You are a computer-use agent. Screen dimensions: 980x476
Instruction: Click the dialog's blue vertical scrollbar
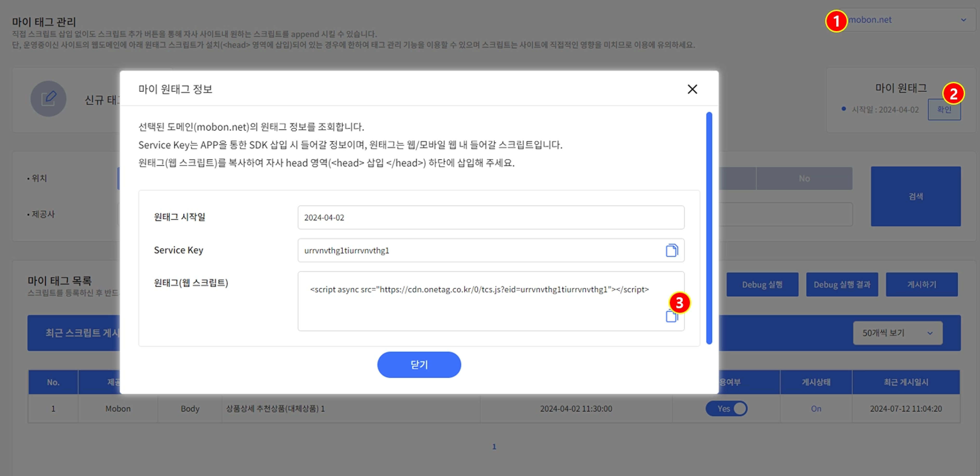[x=709, y=228]
